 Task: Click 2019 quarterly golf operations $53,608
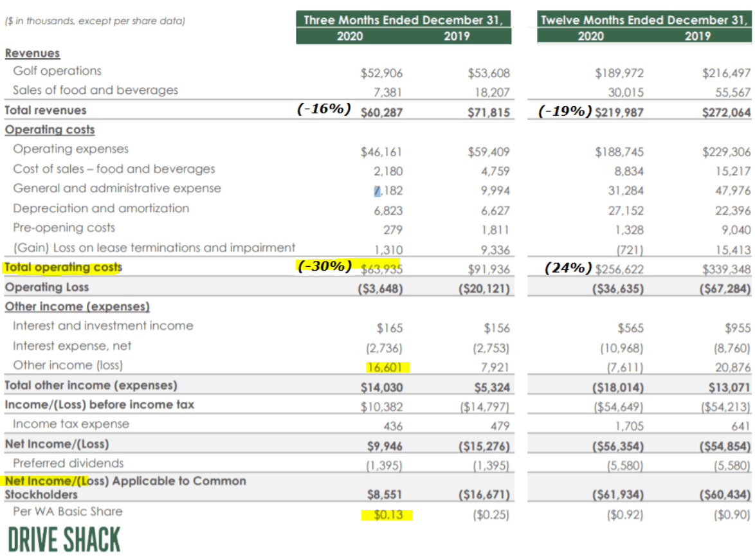pyautogui.click(x=489, y=73)
